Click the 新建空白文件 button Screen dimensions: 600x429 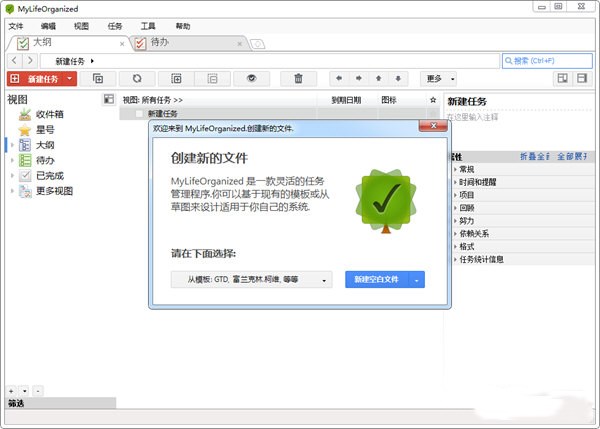pyautogui.click(x=377, y=280)
